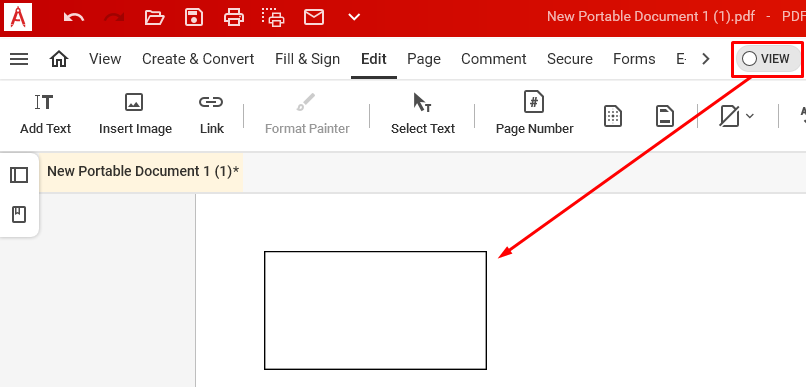This screenshot has height=387, width=806.
Task: Choose the Select Text tool
Action: (x=423, y=114)
